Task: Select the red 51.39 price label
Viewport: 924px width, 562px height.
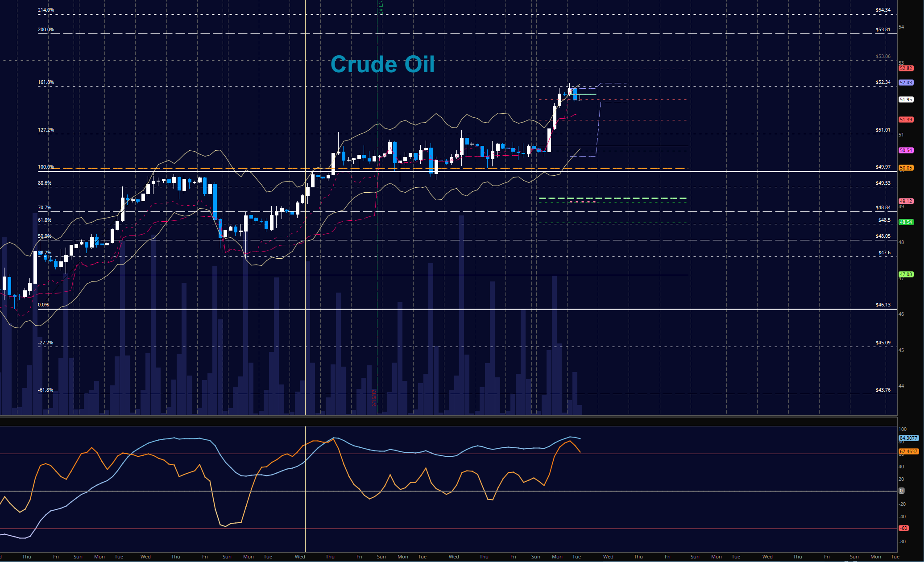Action: tap(906, 120)
